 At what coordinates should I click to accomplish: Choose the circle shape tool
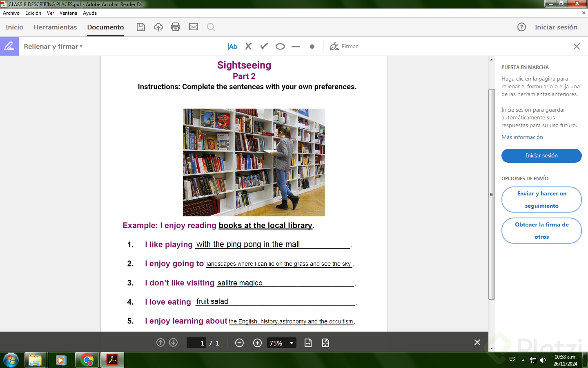280,47
